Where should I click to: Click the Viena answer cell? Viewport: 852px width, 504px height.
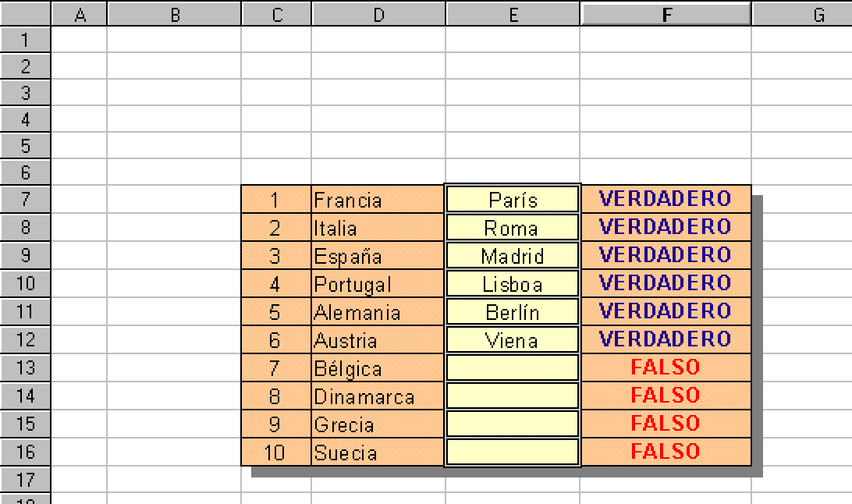click(x=513, y=340)
